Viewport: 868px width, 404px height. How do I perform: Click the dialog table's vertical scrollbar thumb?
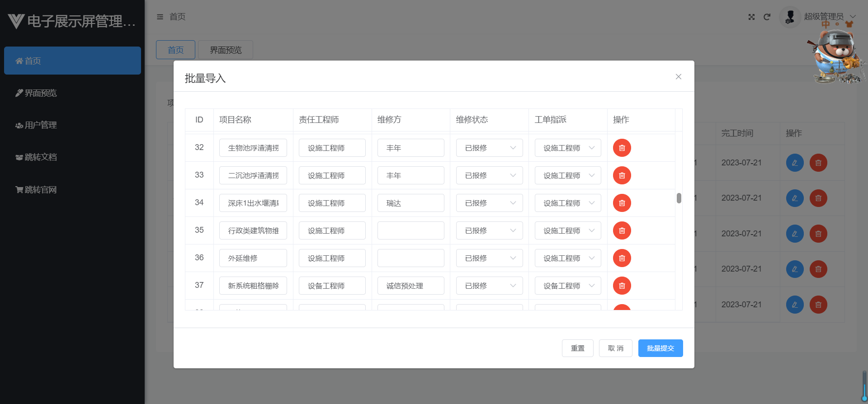679,198
